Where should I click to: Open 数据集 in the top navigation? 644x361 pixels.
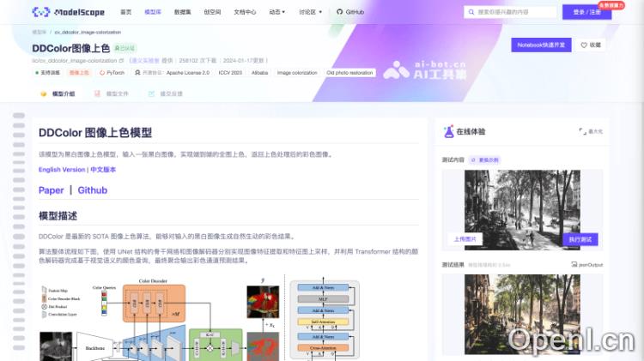coord(182,12)
